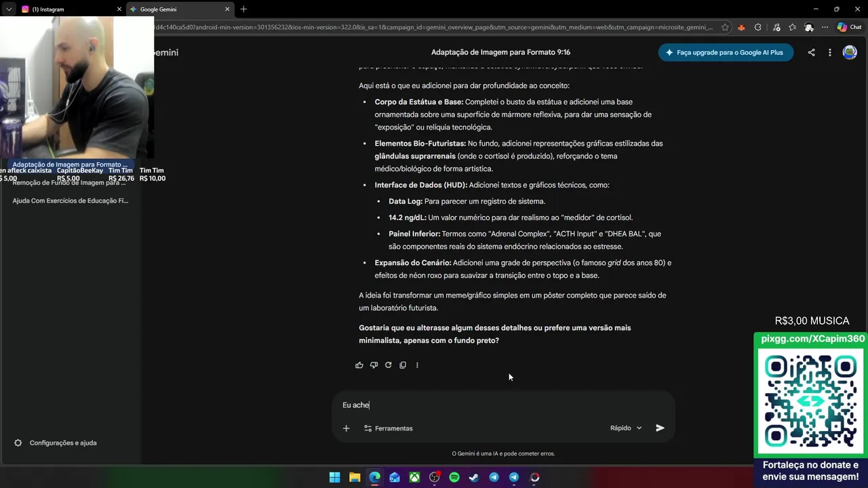Regenerate the response with the refresh icon

click(x=389, y=365)
